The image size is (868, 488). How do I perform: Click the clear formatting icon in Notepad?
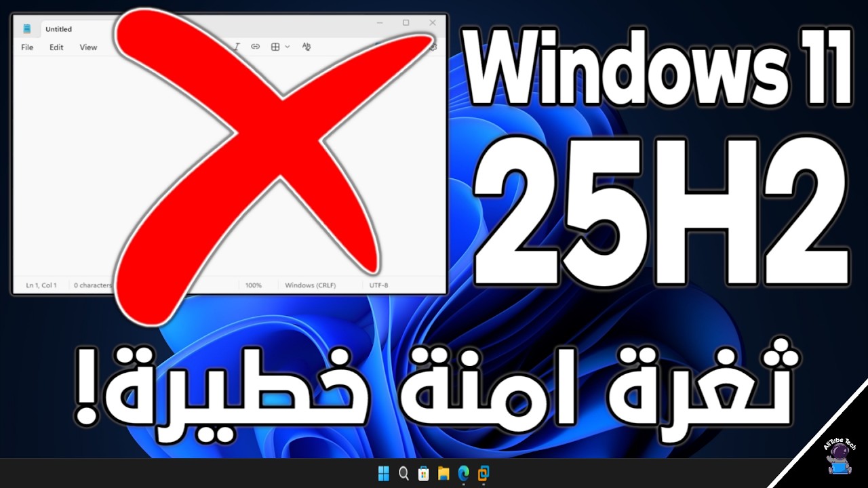coord(306,47)
